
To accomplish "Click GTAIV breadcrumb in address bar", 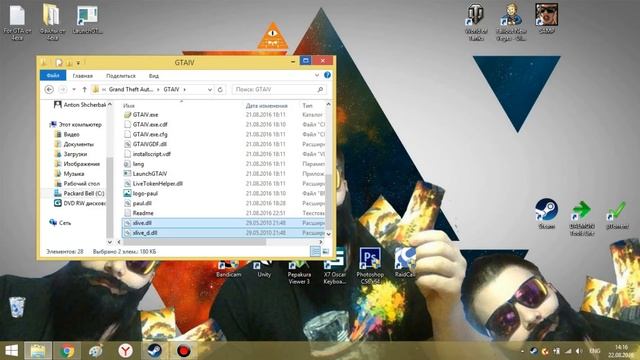I will pos(171,89).
